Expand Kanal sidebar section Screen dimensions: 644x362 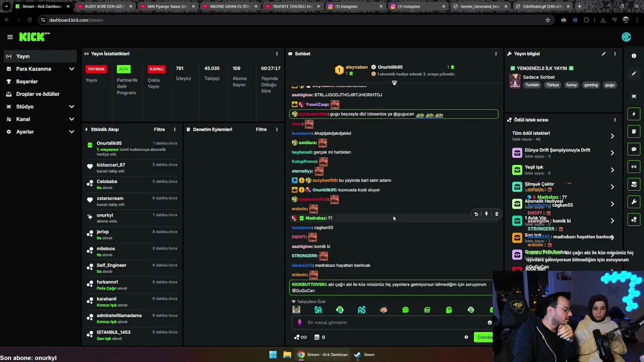(x=71, y=119)
